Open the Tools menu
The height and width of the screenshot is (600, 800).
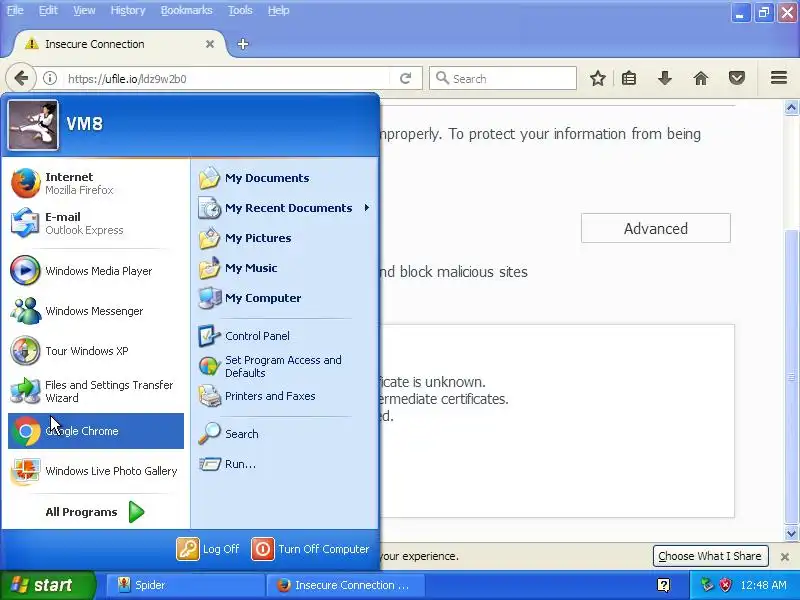click(x=240, y=10)
